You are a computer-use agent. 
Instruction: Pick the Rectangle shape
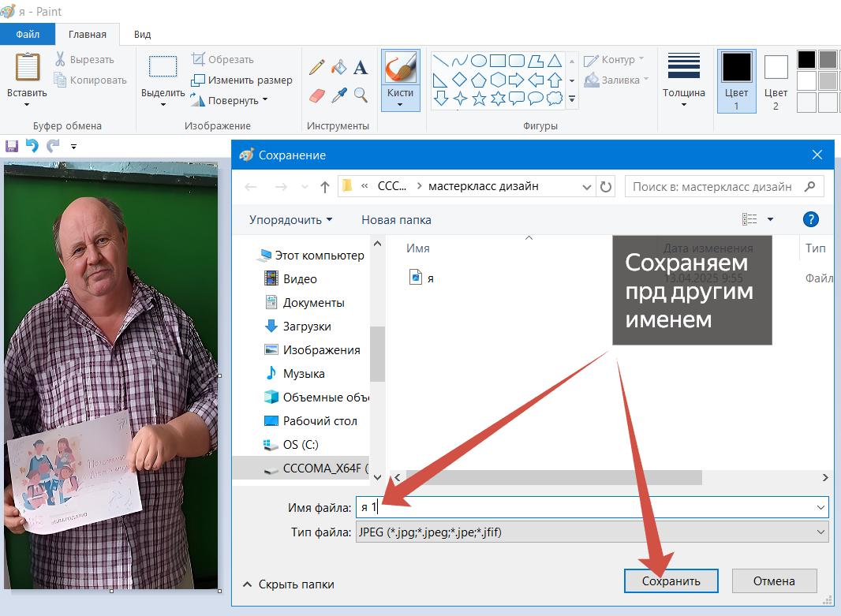(x=498, y=61)
